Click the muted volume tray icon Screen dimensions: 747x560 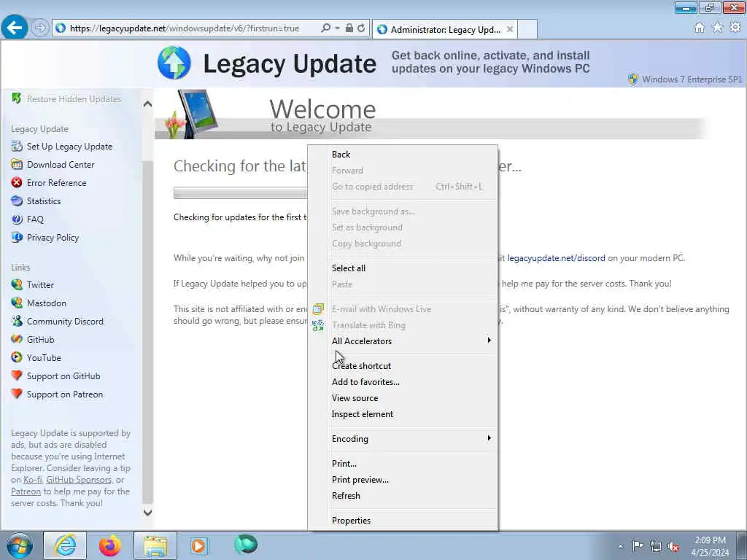(x=673, y=546)
